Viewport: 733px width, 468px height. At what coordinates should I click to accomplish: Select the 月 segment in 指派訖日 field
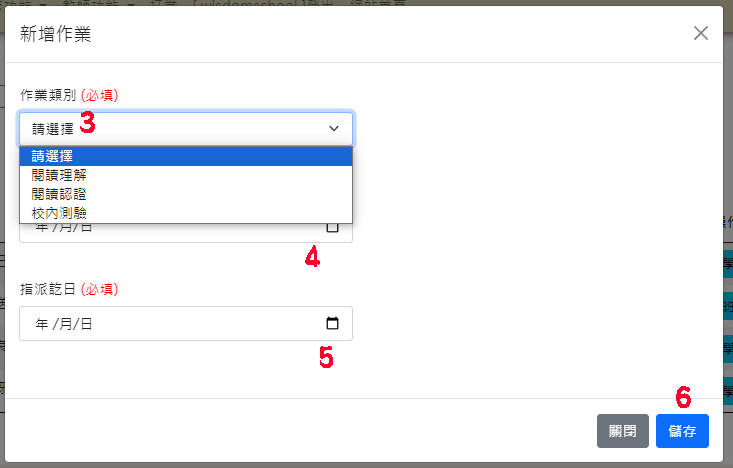[65, 324]
